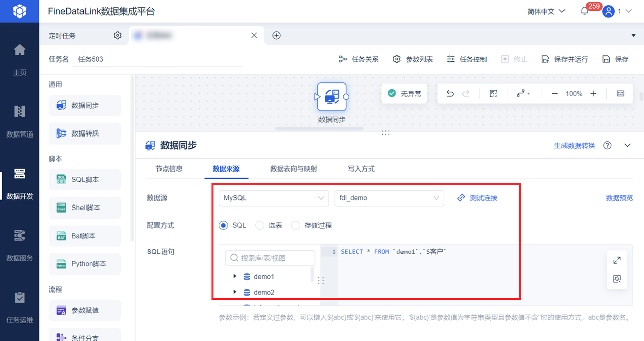Open the fdl_demo connection dropdown
Image resolution: width=644 pixels, height=341 pixels.
tap(389, 198)
